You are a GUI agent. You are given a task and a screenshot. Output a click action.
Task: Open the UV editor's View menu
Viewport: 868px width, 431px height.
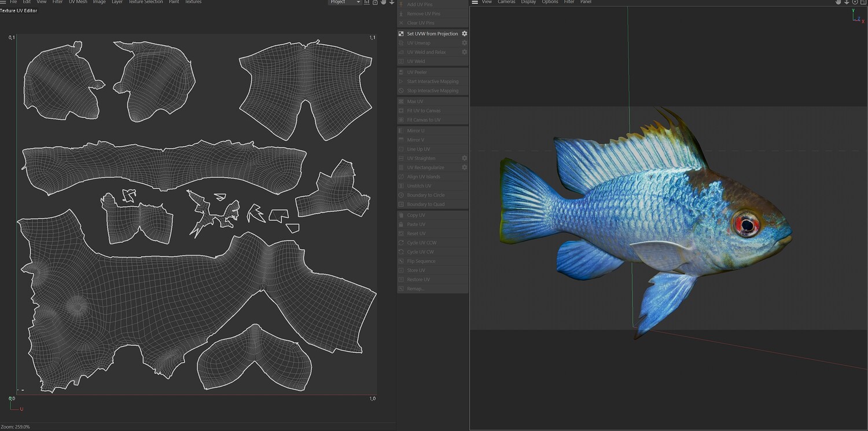coord(42,2)
